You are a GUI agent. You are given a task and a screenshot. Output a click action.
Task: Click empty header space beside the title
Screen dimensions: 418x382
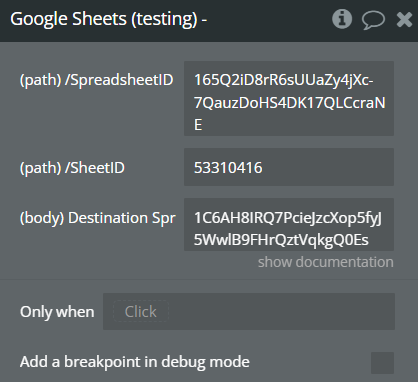click(268, 19)
